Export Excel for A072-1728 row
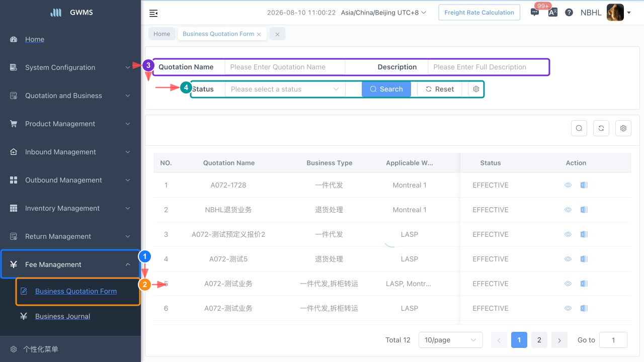 click(584, 185)
